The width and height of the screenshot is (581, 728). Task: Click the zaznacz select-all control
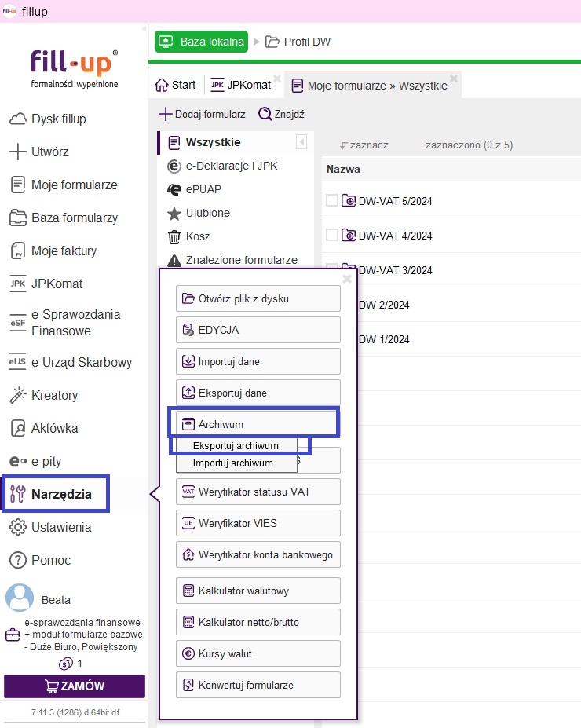(x=364, y=145)
